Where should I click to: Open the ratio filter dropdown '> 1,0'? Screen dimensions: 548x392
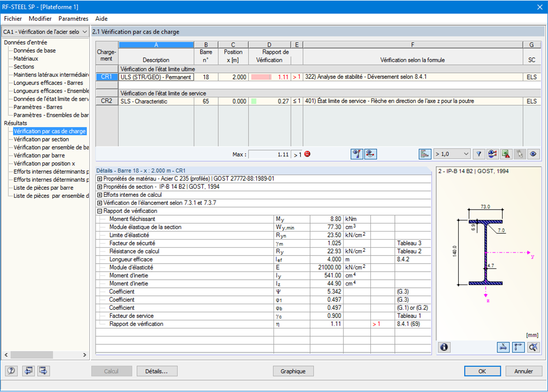[452, 154]
